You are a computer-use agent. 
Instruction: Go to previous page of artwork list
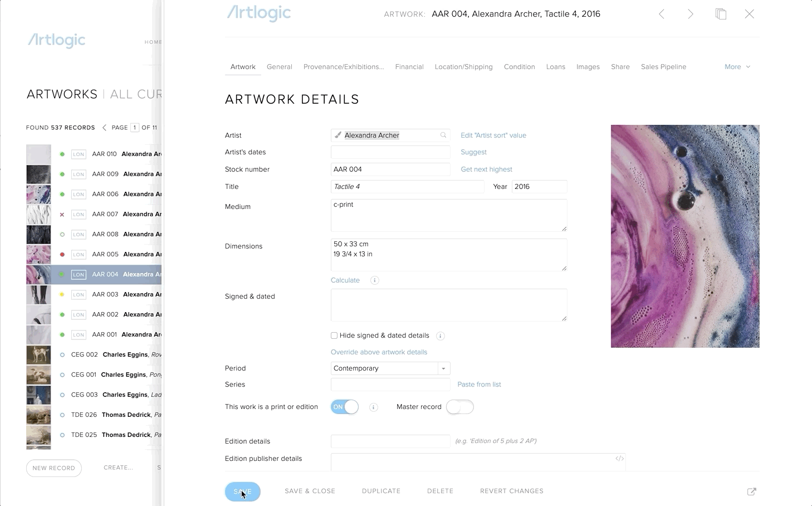click(x=104, y=128)
